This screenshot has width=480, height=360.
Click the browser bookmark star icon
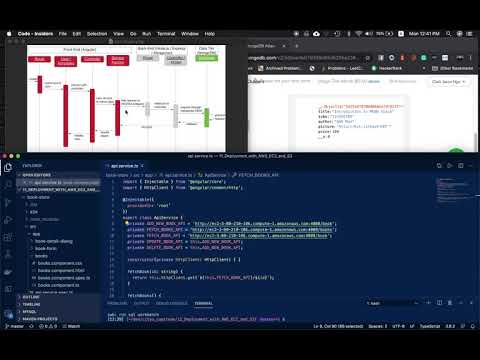(x=367, y=58)
